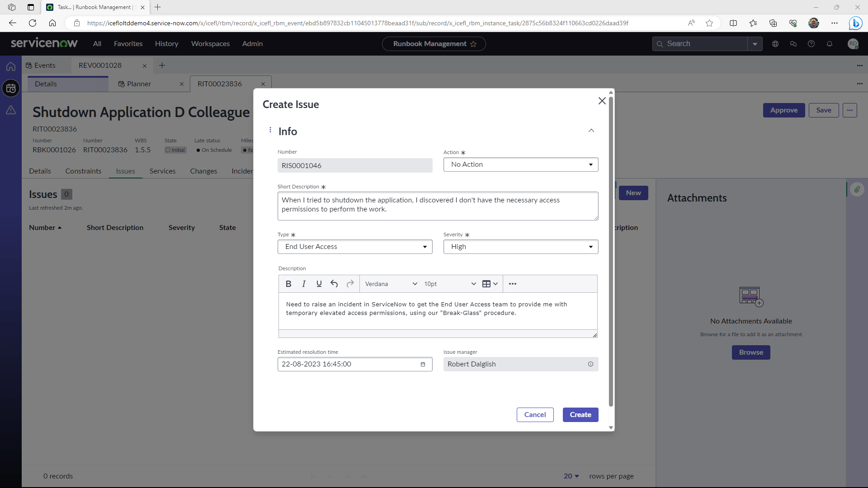Click the table insert icon
The width and height of the screenshot is (868, 488).
[x=486, y=284]
